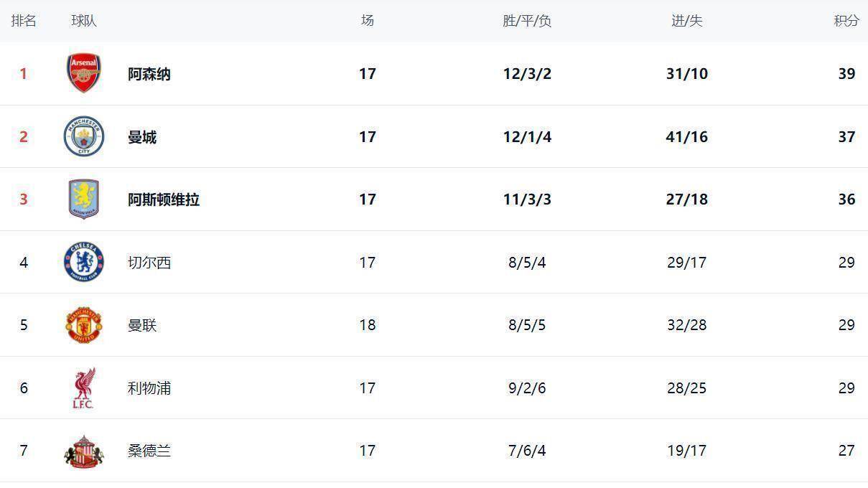Open the 桑德兰 team page
Image resolution: width=868 pixels, height=488 pixels.
[149, 451]
